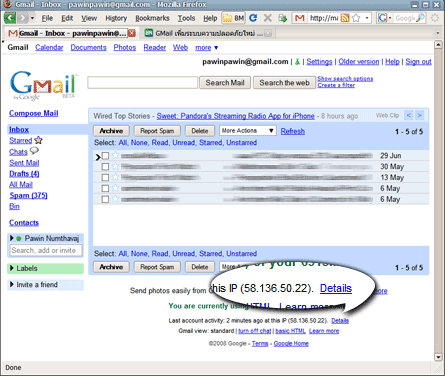Screen dimensions: 445x376
Task: Expand the Pawin Numthavaj chat triangle
Action: coord(12,238)
